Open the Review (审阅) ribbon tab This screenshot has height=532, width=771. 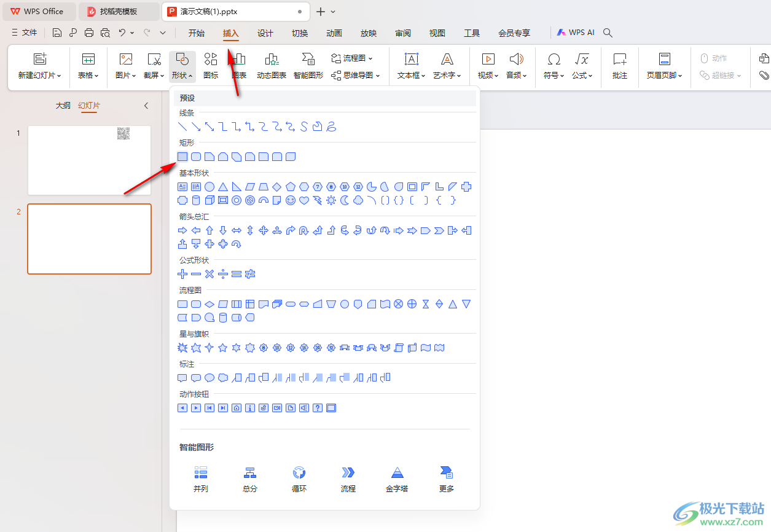click(403, 33)
